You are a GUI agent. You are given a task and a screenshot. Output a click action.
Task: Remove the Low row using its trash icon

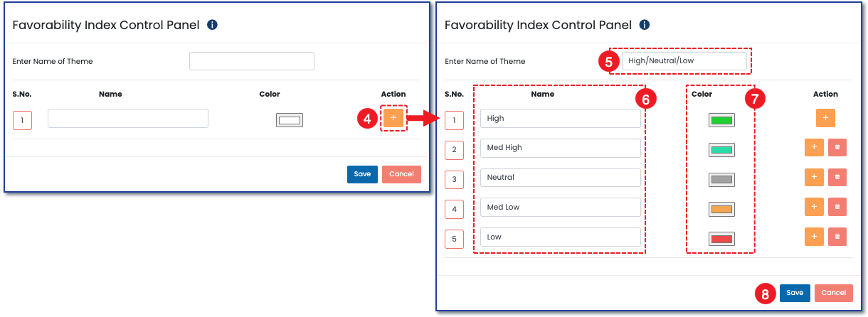837,237
